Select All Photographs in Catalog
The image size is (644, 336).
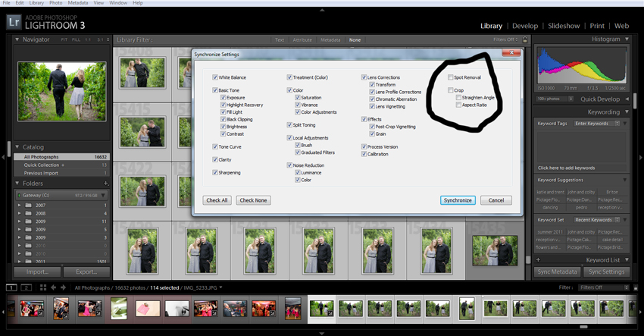click(x=61, y=157)
